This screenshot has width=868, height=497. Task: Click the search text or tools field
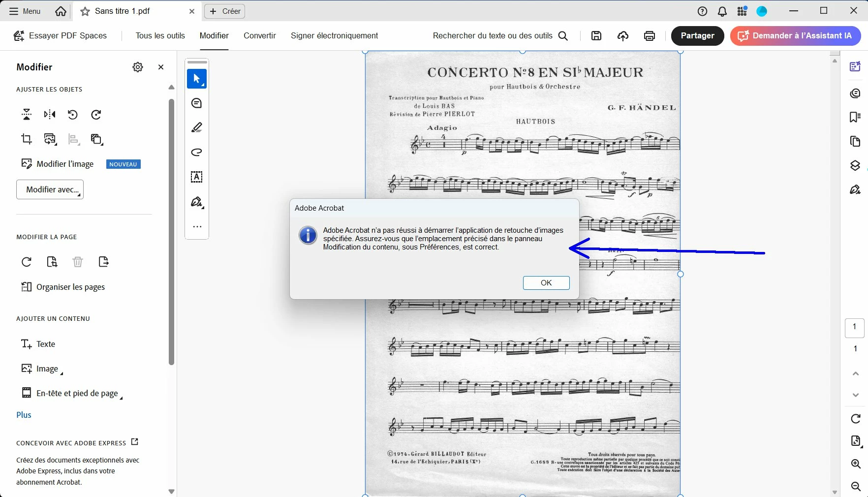(500, 35)
